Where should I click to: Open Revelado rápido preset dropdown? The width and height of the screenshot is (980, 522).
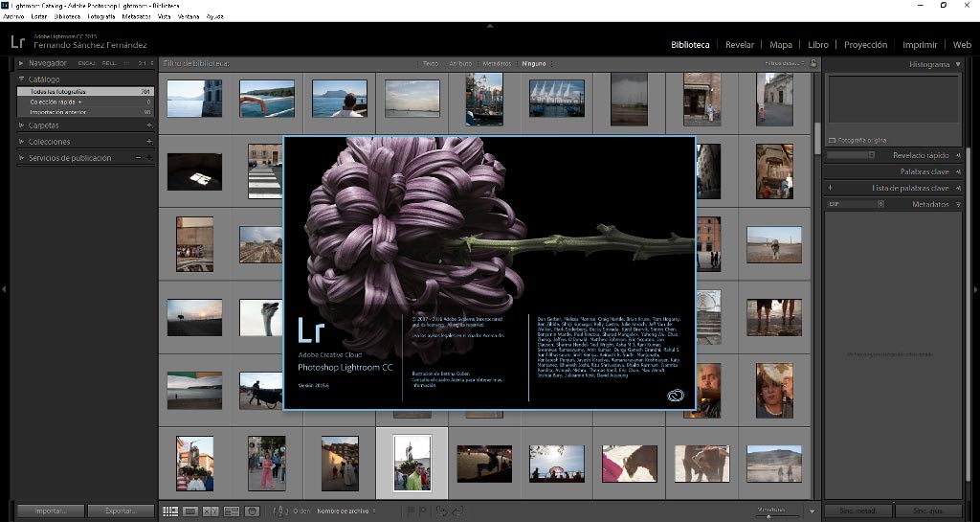tap(851, 155)
